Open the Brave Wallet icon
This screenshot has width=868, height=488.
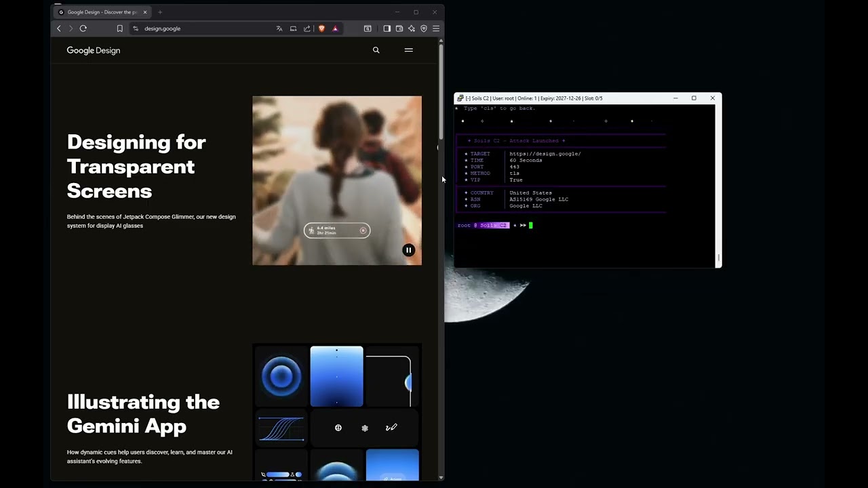[399, 28]
